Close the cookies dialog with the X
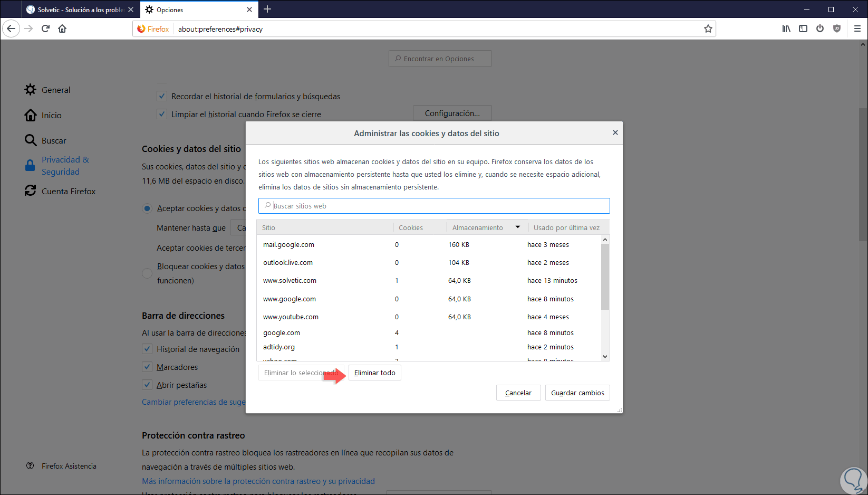Screen dimensions: 868x495 615,132
